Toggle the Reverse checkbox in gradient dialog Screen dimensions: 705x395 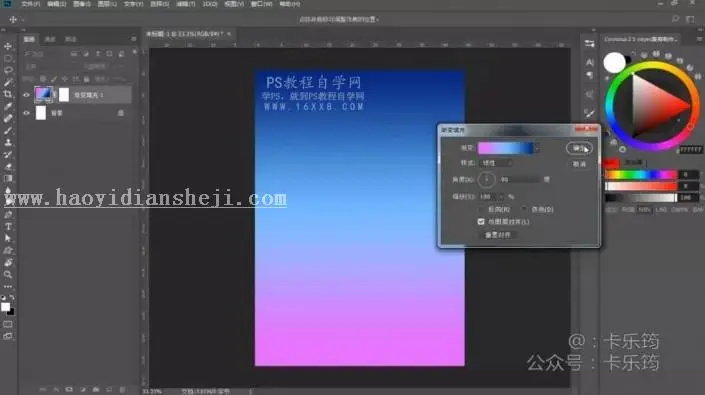(482, 209)
